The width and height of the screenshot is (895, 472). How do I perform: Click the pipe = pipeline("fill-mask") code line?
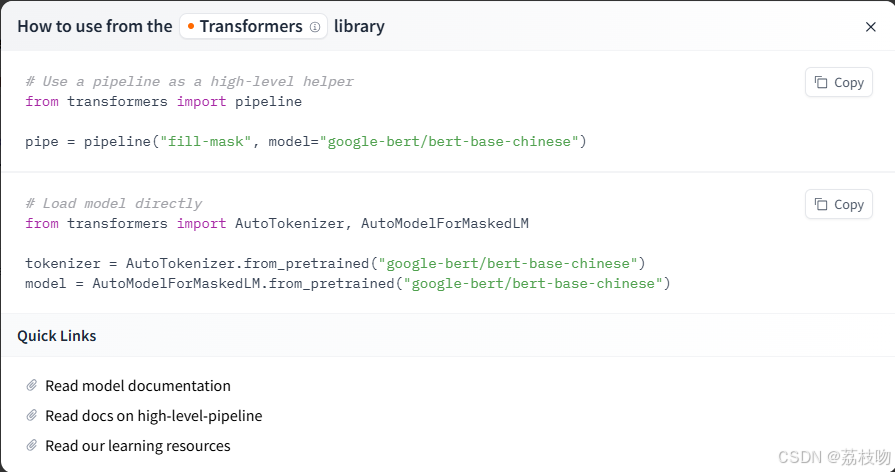pyautogui.click(x=305, y=142)
